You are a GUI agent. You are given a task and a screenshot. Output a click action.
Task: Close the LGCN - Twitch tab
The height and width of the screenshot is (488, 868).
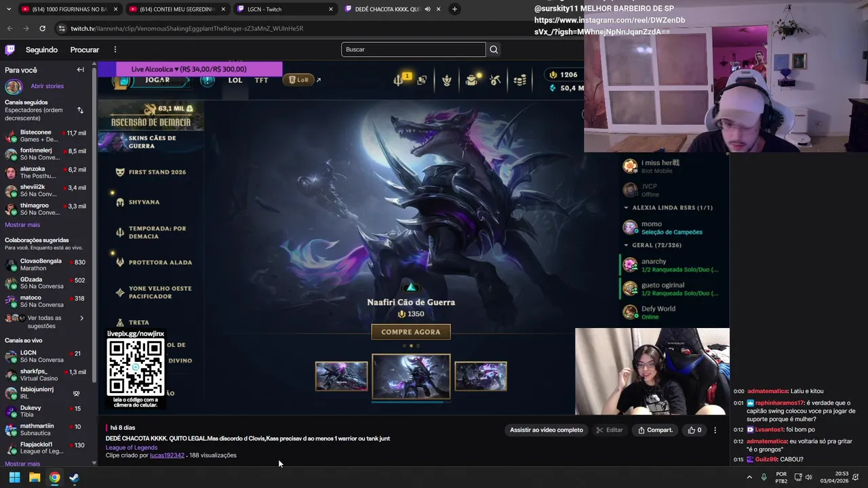click(331, 9)
